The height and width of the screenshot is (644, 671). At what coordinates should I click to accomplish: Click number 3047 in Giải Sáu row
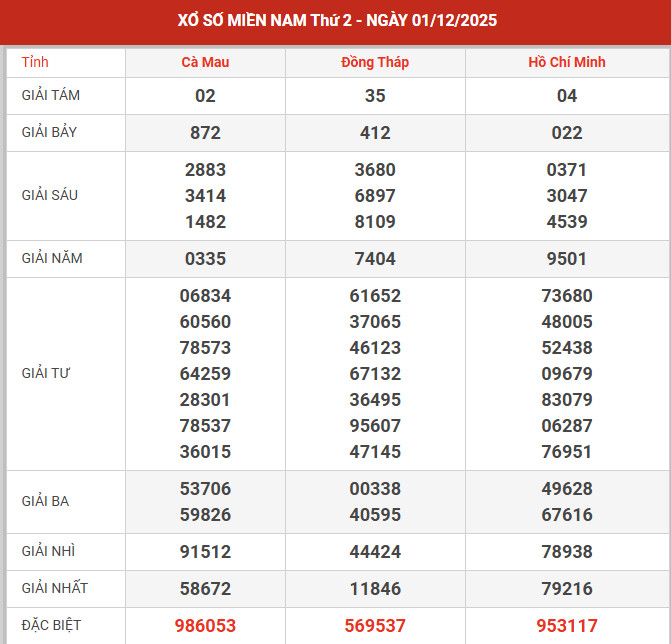(567, 196)
